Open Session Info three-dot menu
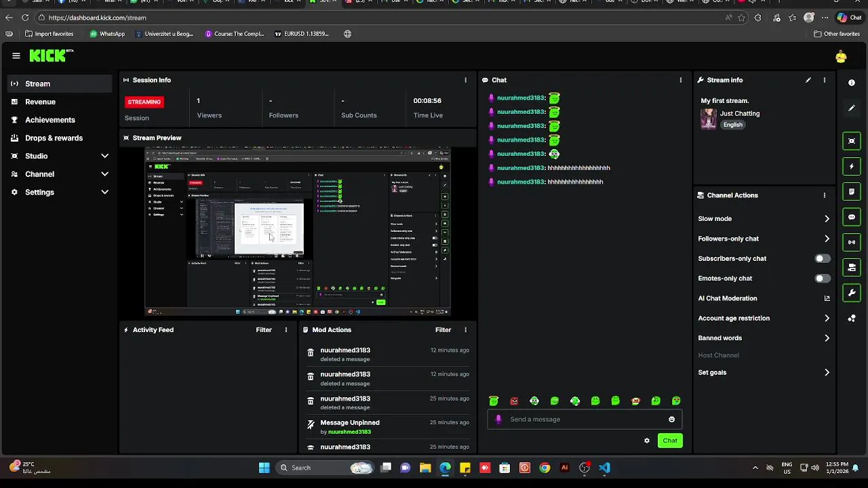 pyautogui.click(x=465, y=80)
